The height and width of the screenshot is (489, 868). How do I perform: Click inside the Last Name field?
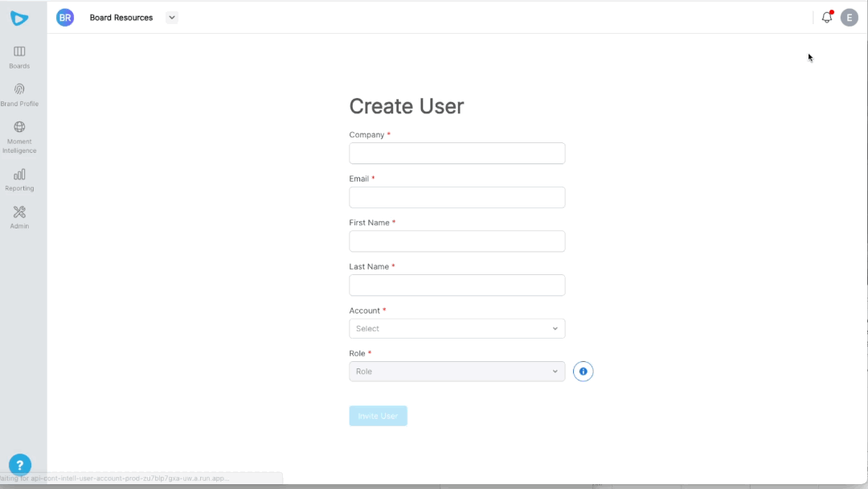[x=457, y=285]
